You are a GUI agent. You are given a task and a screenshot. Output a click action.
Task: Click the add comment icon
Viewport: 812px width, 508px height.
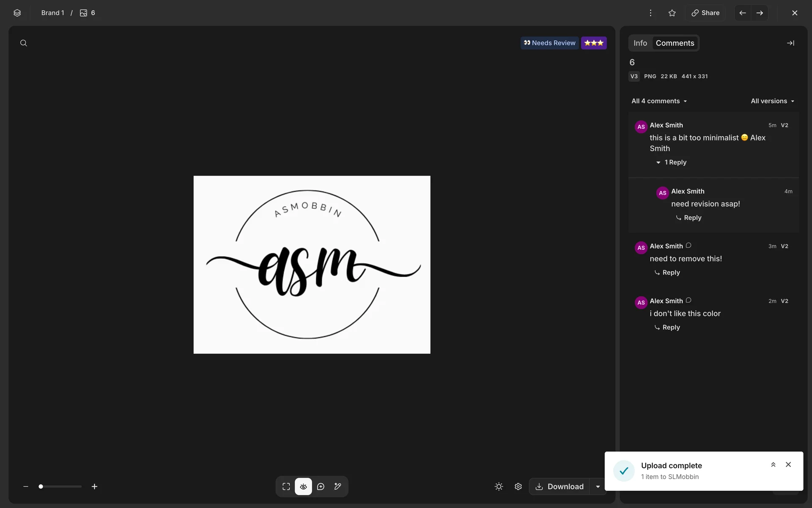[x=321, y=486]
